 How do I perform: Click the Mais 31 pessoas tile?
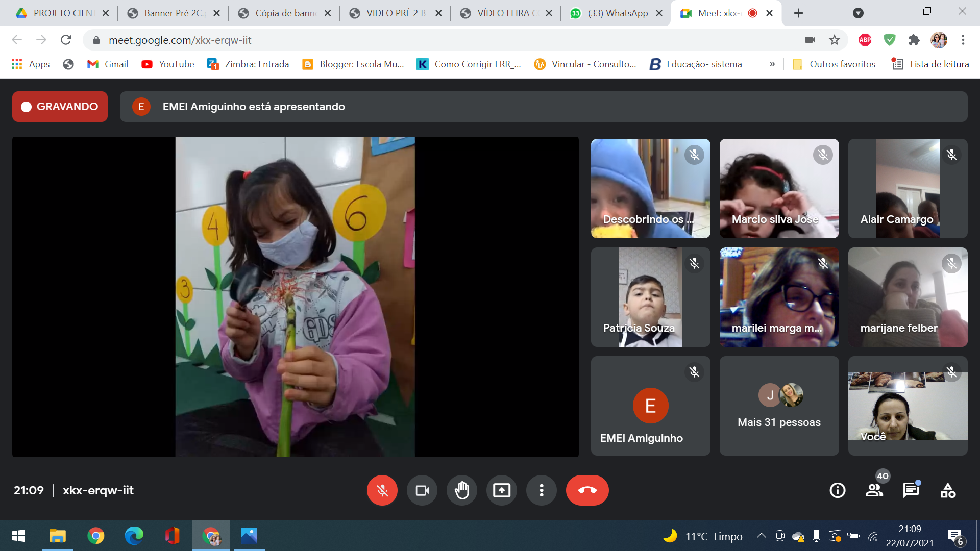click(779, 406)
